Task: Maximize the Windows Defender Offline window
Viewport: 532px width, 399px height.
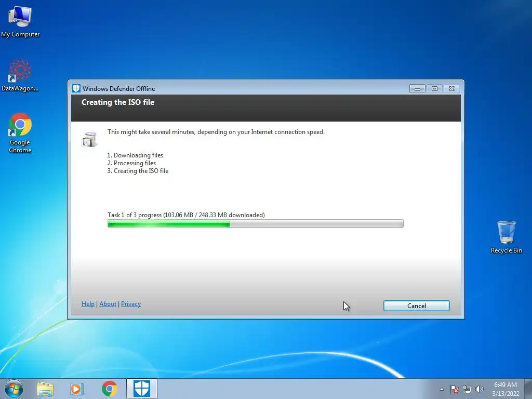Action: point(434,88)
